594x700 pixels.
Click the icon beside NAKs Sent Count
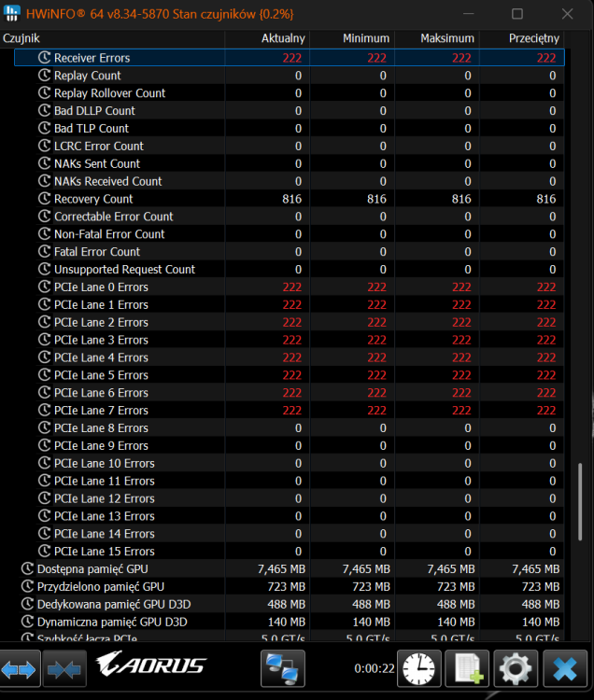click(x=44, y=163)
